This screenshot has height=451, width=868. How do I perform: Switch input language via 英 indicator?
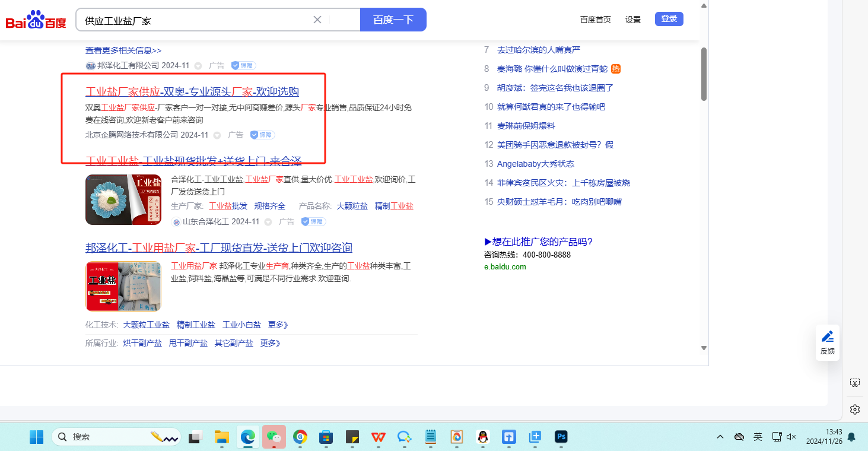[x=758, y=437]
